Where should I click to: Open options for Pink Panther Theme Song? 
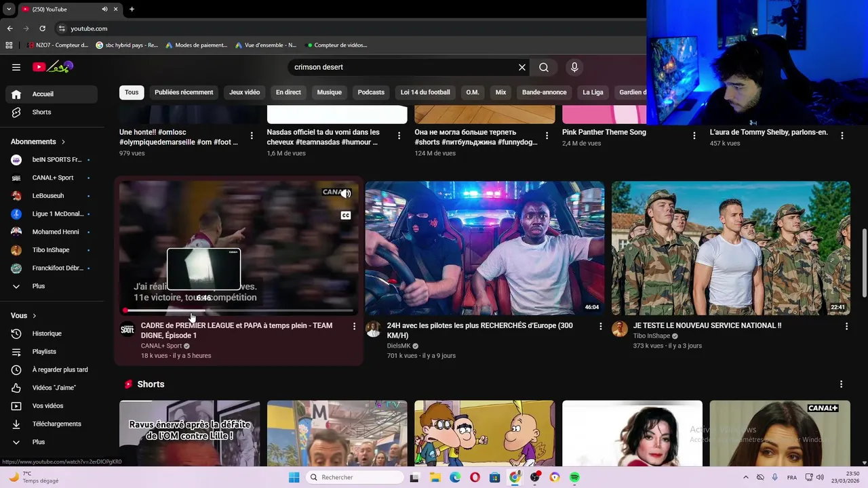(x=694, y=136)
